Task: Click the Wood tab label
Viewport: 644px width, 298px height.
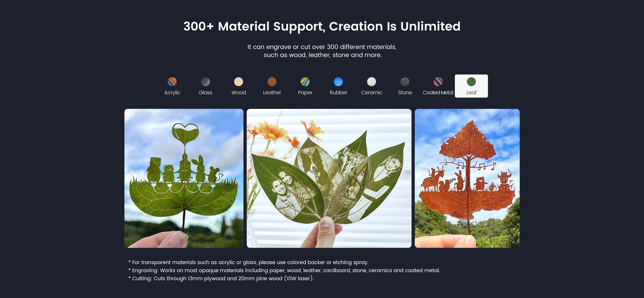Action: point(238,93)
